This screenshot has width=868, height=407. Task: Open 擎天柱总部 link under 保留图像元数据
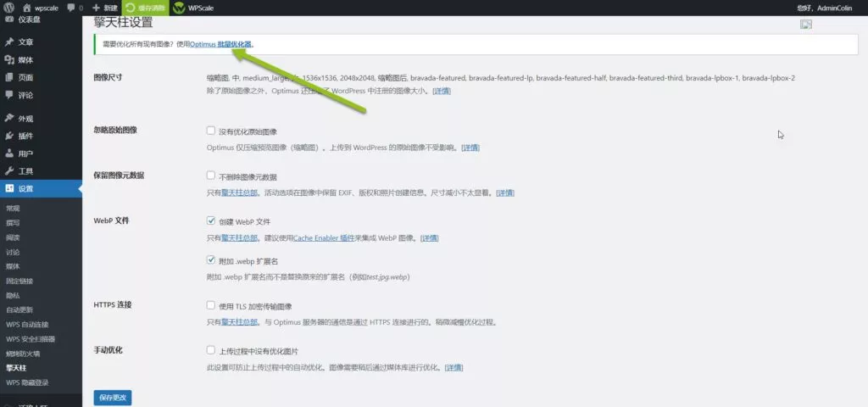click(x=239, y=193)
